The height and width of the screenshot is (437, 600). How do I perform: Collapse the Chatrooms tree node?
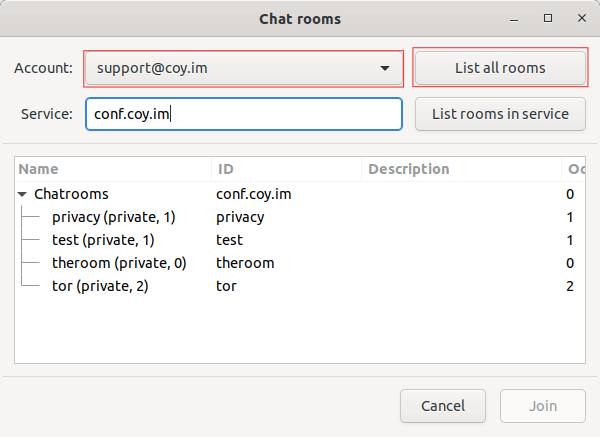tap(23, 194)
